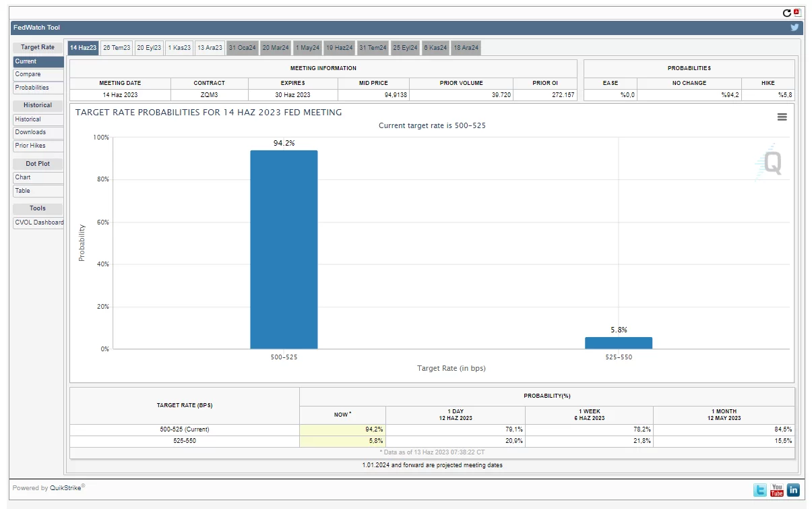Click the no change probability %94,2 cell

click(x=689, y=95)
